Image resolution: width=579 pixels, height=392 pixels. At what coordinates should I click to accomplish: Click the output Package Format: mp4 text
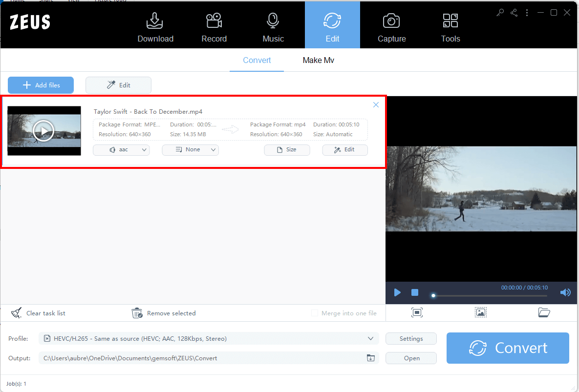click(x=278, y=124)
